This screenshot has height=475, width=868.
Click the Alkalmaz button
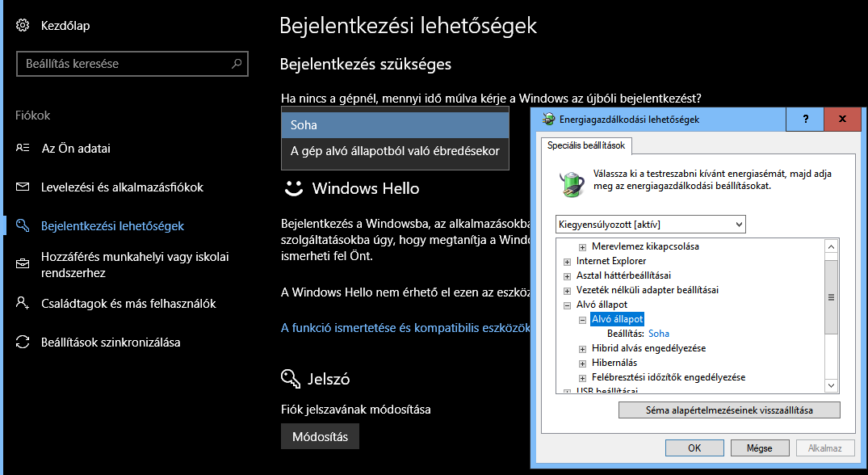click(825, 448)
